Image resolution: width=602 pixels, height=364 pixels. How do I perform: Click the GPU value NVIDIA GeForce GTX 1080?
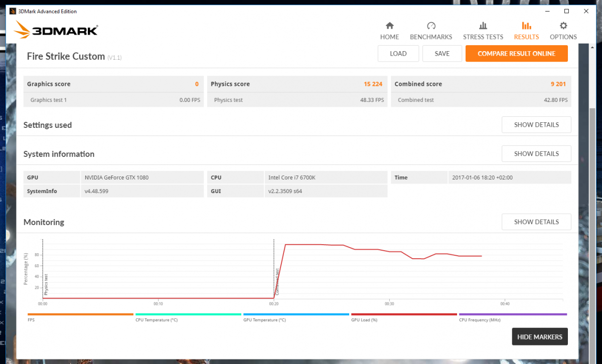point(116,177)
